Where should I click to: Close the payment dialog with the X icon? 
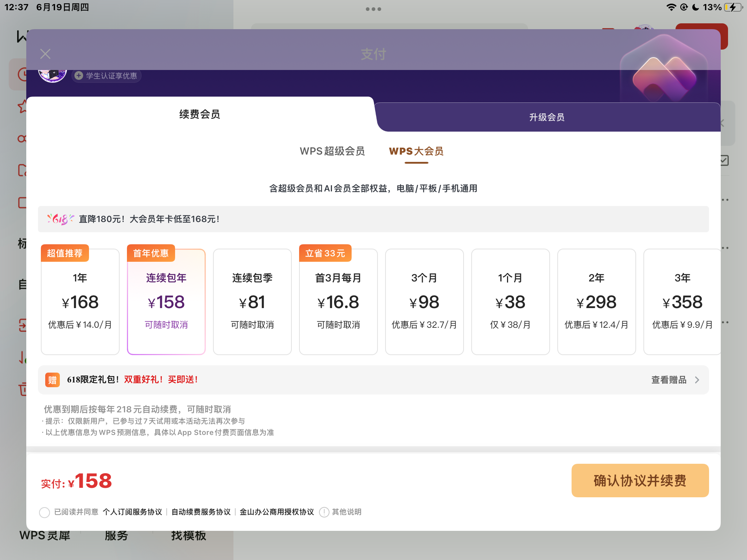[45, 54]
